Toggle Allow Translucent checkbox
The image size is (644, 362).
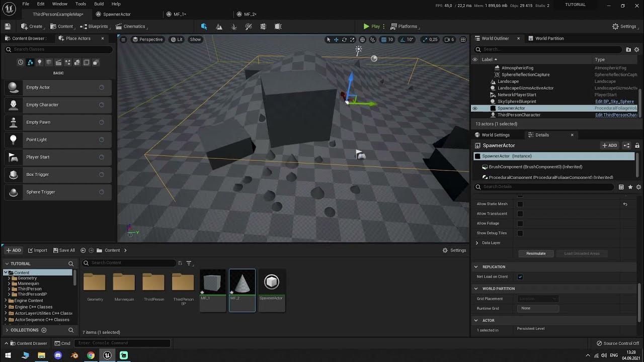pyautogui.click(x=520, y=214)
